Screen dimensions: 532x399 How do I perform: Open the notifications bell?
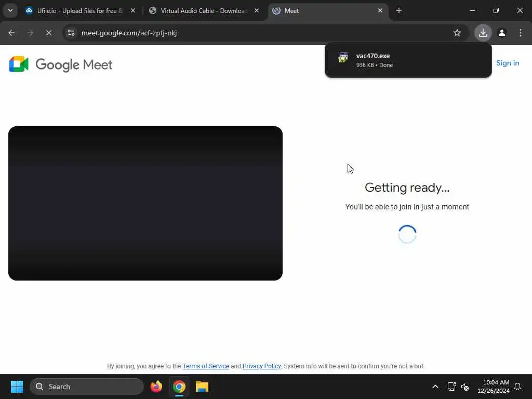[x=517, y=387]
